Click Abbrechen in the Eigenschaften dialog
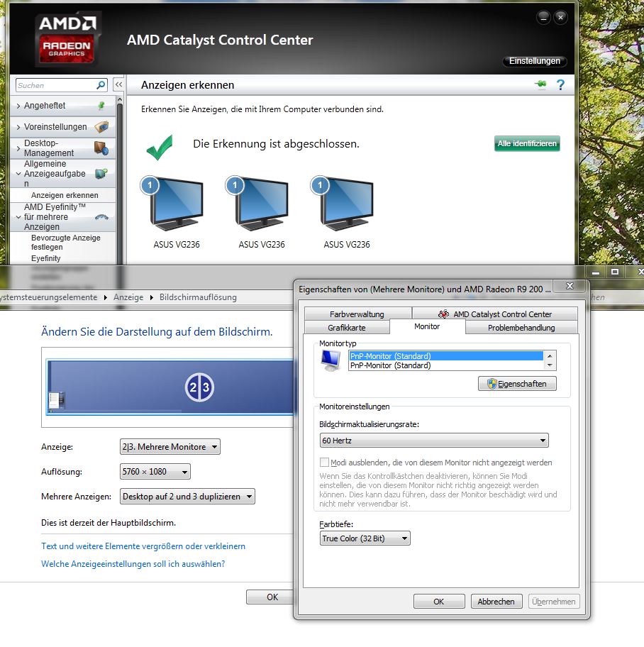Screen dimensions: 644x647 (496, 602)
